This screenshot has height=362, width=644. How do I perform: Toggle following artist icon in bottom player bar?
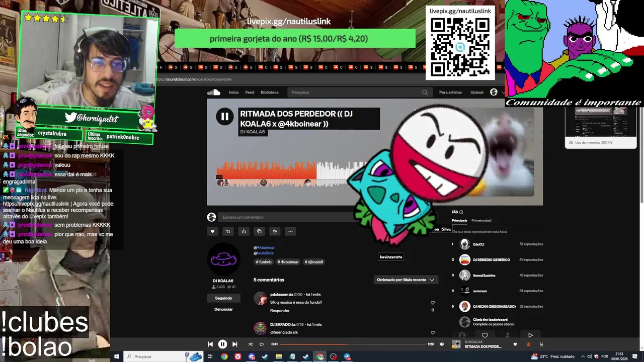pyautogui.click(x=528, y=344)
